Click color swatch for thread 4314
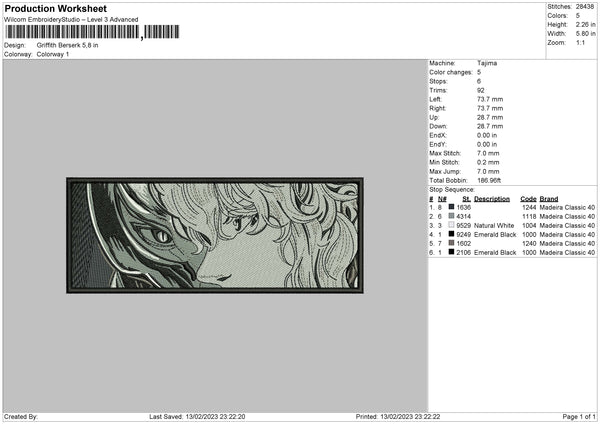Image resolution: width=600 pixels, height=424 pixels. tap(452, 216)
